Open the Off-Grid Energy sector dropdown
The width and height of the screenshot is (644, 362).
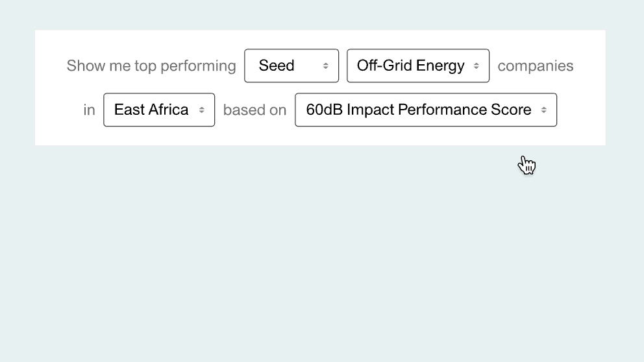tap(418, 66)
